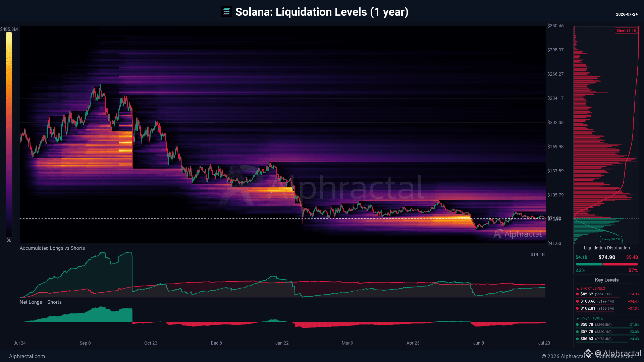Click the 'Key Levels' heading

tap(607, 280)
